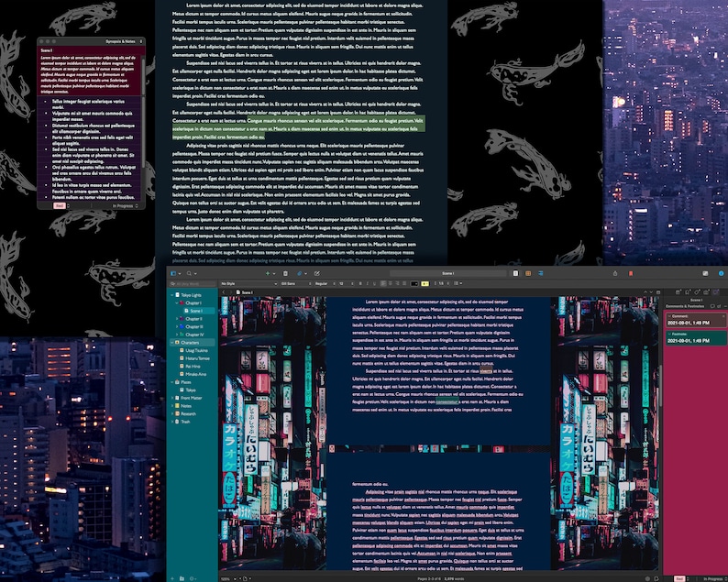Click Italic formatting button
This screenshot has height=582, width=728.
click(368, 283)
